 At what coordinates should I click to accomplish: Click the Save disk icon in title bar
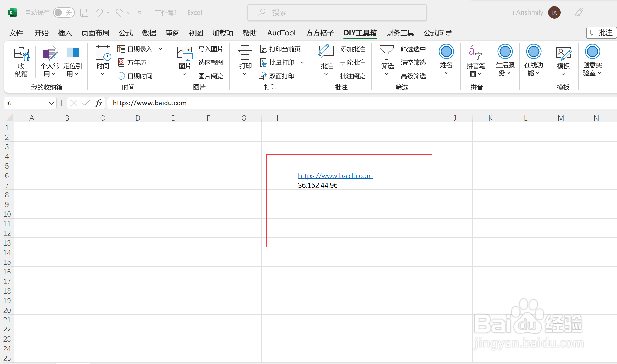(84, 12)
